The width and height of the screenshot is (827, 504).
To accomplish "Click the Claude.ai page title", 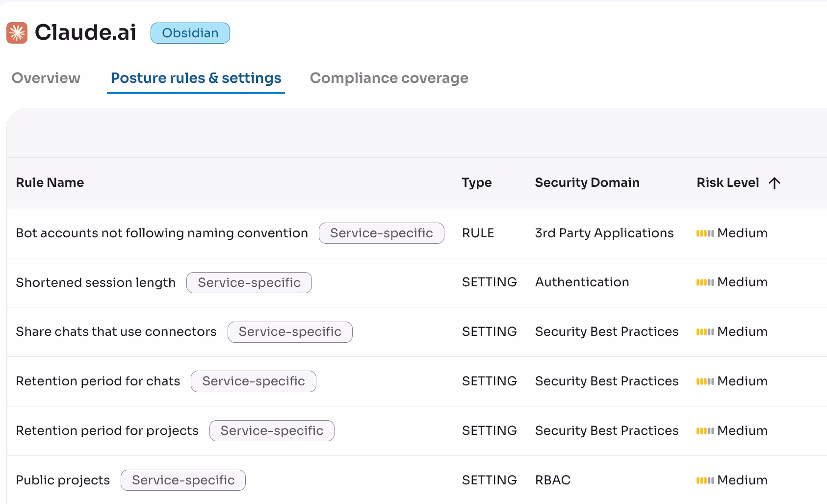I will 85,32.
